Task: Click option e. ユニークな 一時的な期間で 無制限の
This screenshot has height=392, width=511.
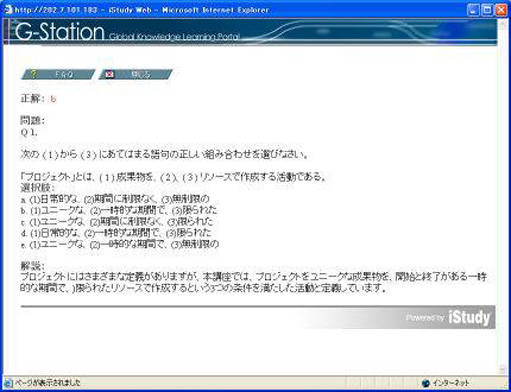Action: pyautogui.click(x=120, y=244)
